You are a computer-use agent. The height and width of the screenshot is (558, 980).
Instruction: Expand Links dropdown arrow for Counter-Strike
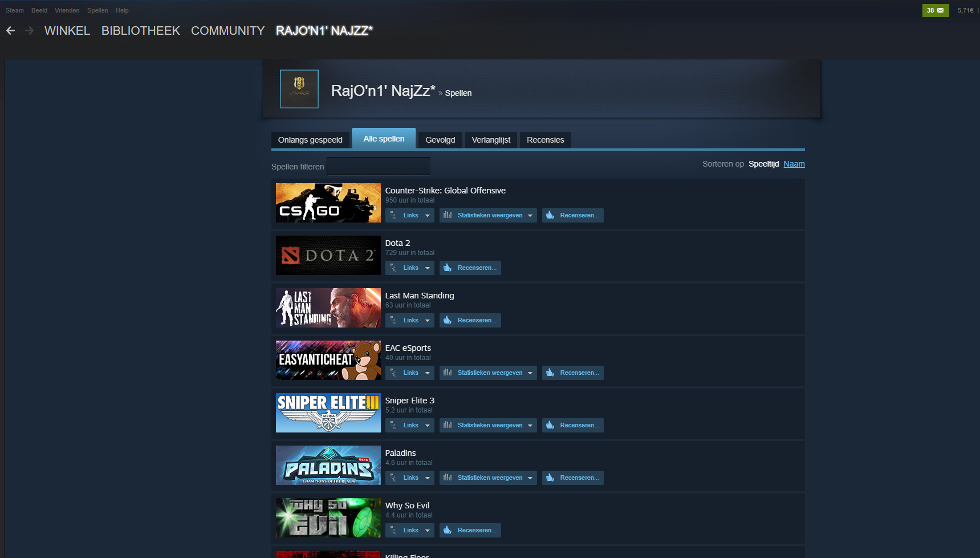click(x=428, y=216)
